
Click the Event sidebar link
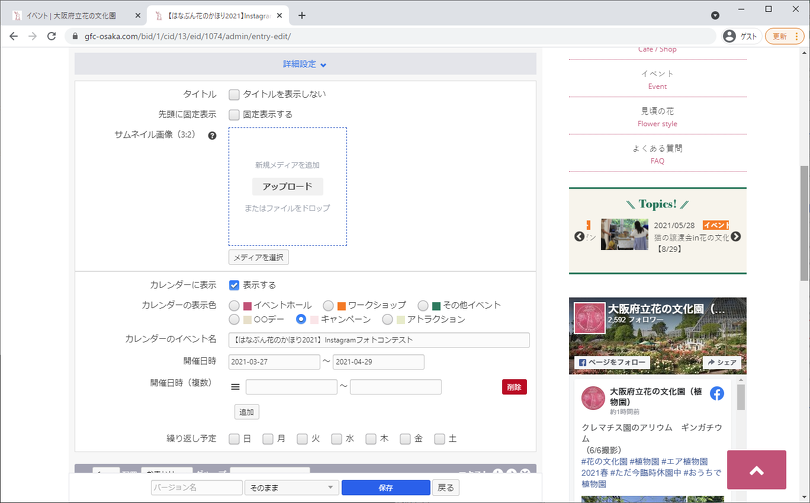(x=657, y=86)
